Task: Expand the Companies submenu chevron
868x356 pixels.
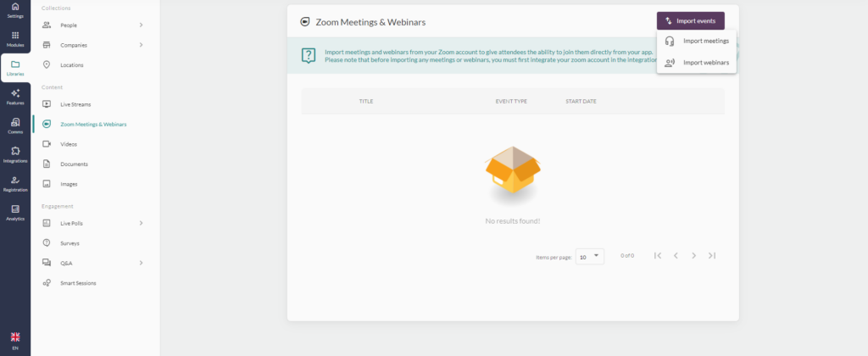Action: 141,45
